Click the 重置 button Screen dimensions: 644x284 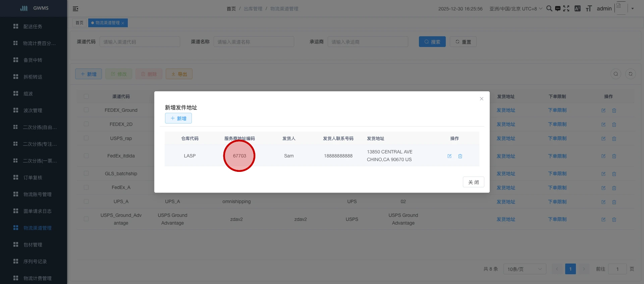point(463,42)
